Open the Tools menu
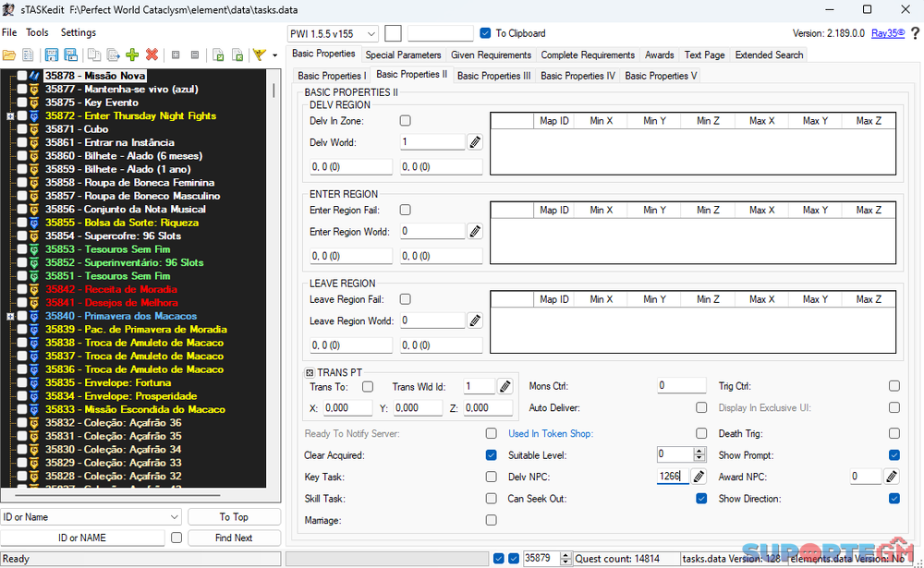924x568 pixels. 37,32
